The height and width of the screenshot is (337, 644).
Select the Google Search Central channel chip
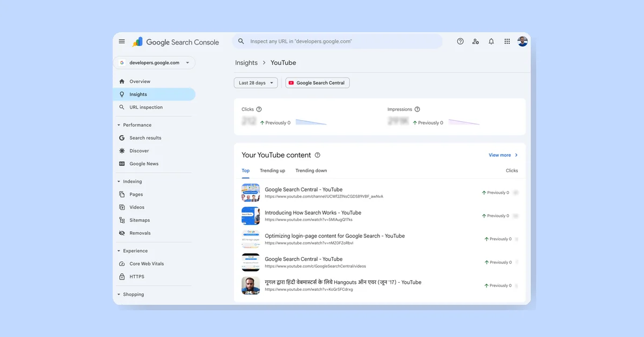click(317, 83)
